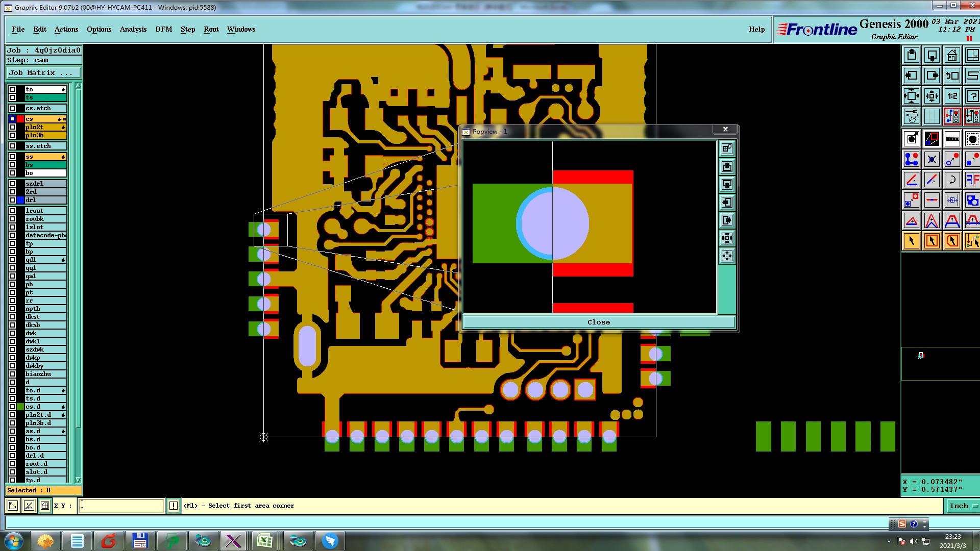Toggle the checkbox for layer '1rout'

tap(12, 211)
